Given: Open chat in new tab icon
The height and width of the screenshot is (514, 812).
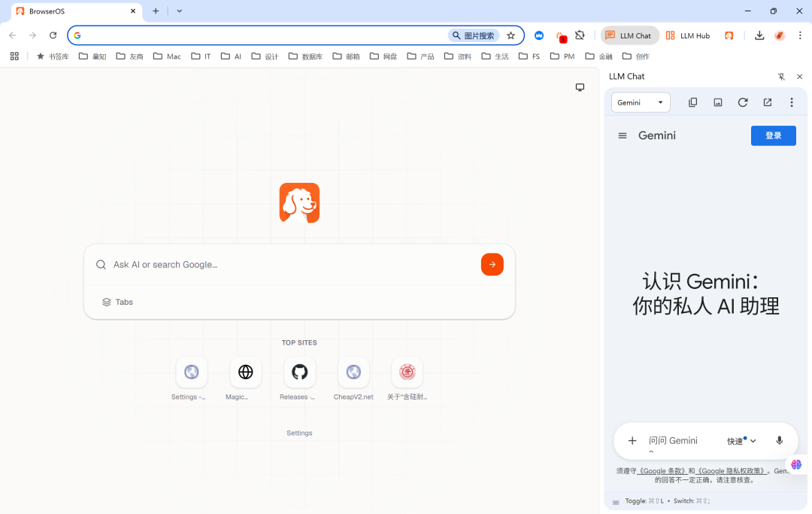Looking at the screenshot, I should coord(768,102).
